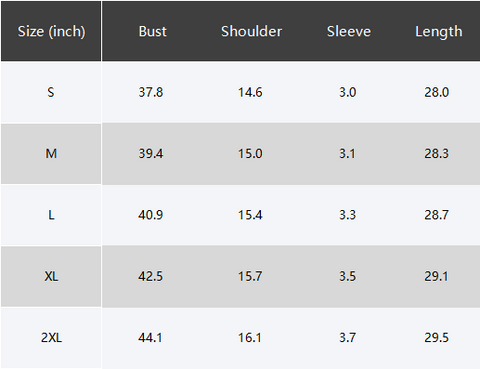
Task: Select the Bust column header
Action: pos(152,31)
